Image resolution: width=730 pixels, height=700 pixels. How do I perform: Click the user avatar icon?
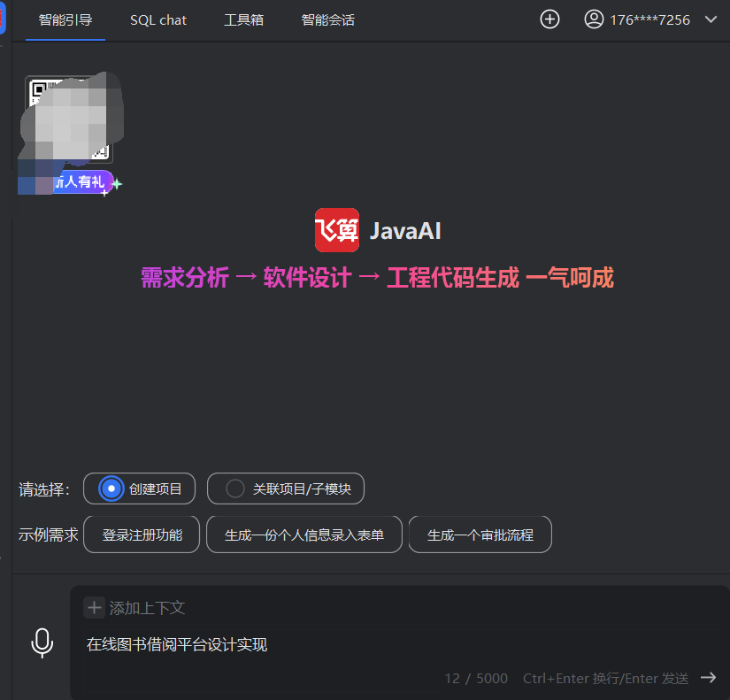594,19
